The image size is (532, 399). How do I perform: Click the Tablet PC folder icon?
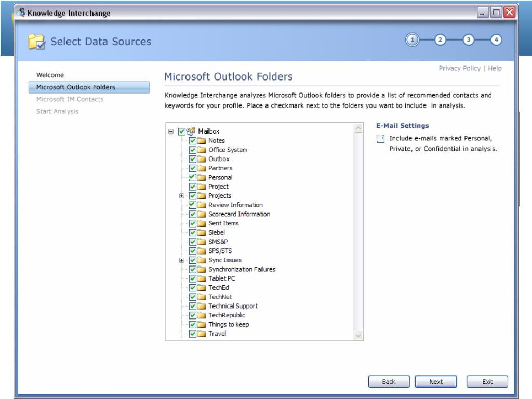(202, 278)
